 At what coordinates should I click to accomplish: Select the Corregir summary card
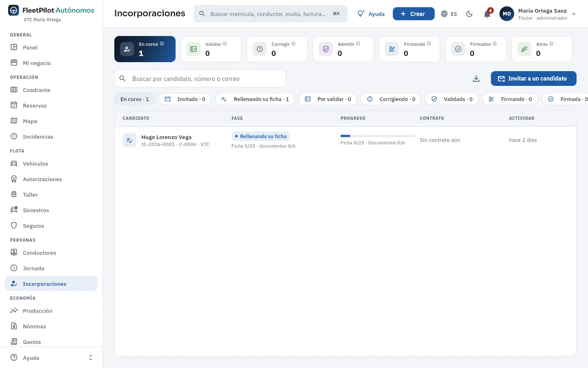277,49
